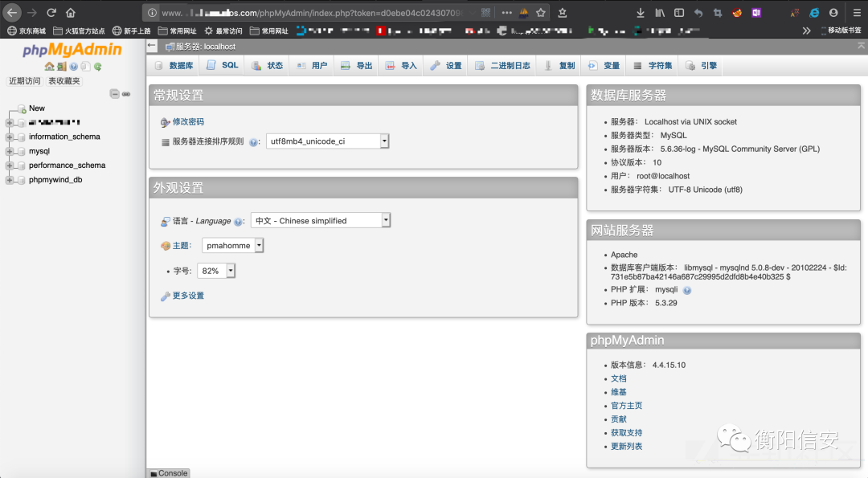Image resolution: width=868 pixels, height=478 pixels.
Task: Open the 数据库 (Databases) tab
Action: tap(174, 65)
